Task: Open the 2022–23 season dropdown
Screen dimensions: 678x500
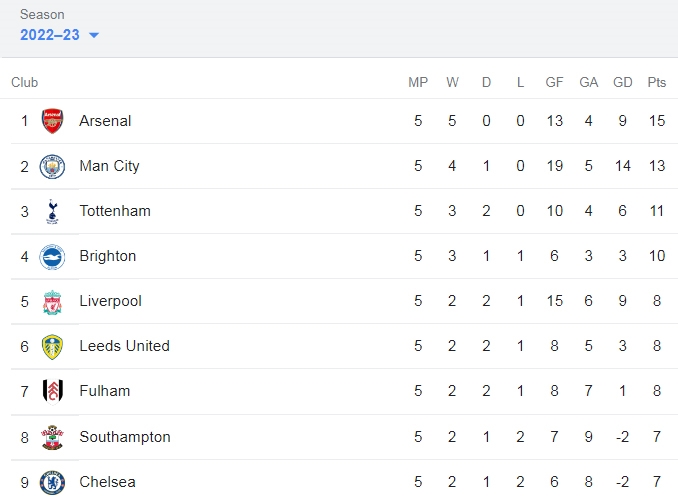Action: (x=59, y=35)
